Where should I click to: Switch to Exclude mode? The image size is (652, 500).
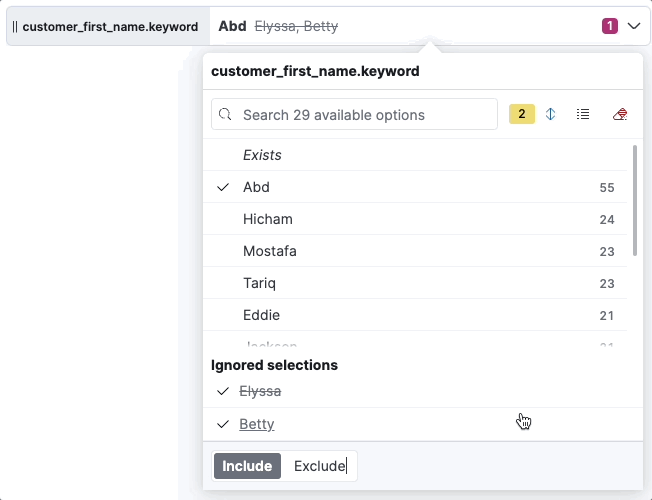pos(319,466)
